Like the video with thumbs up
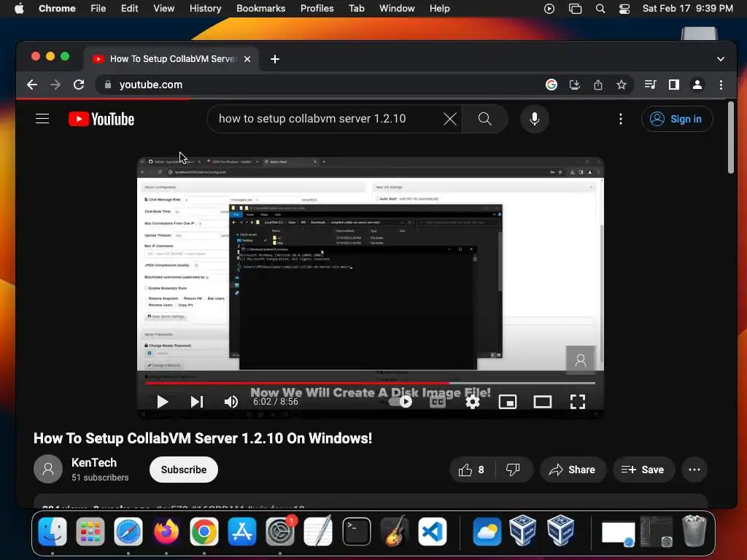747x560 pixels. [472, 470]
